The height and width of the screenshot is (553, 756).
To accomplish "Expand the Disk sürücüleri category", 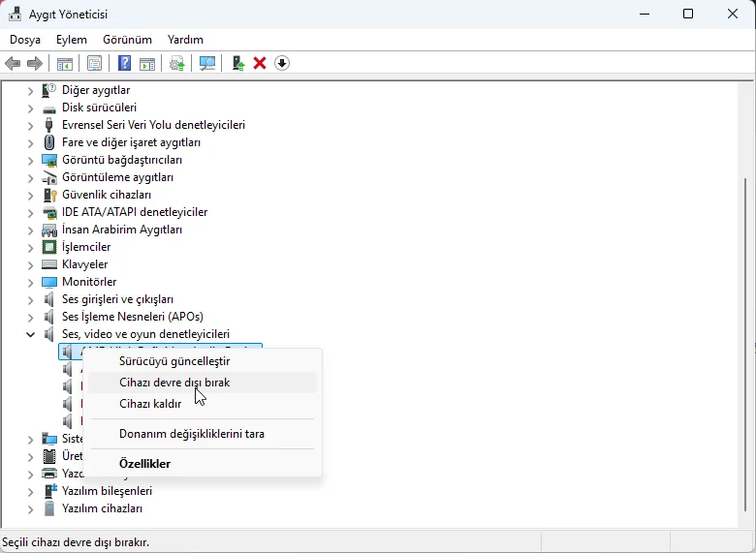I will point(30,108).
